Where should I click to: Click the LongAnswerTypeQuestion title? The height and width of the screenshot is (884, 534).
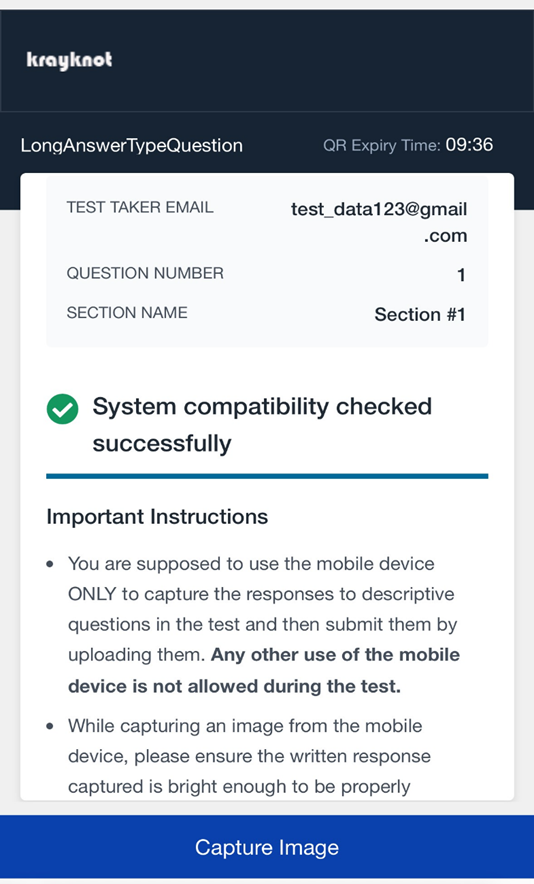pyautogui.click(x=131, y=145)
